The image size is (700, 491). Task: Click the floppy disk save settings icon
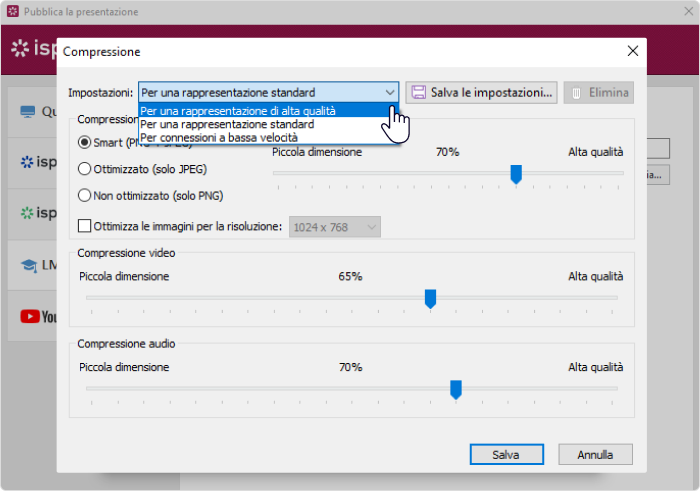418,93
